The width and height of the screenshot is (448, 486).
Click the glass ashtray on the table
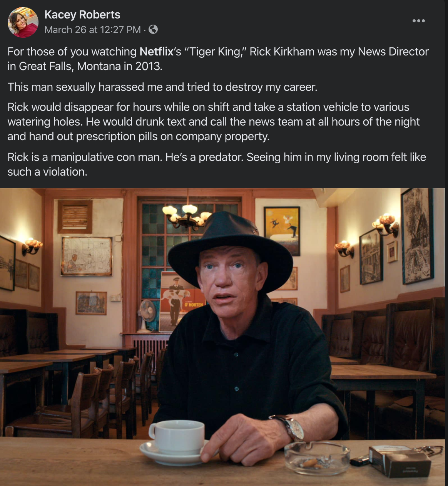point(317,458)
